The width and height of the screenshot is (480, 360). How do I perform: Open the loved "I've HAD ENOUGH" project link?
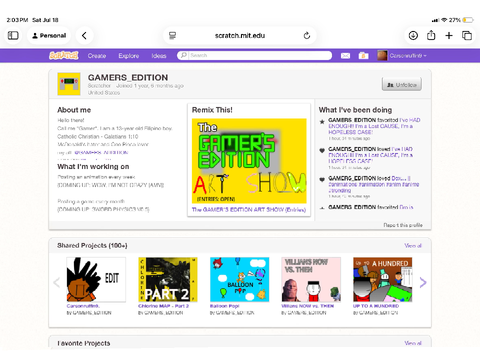(x=371, y=155)
